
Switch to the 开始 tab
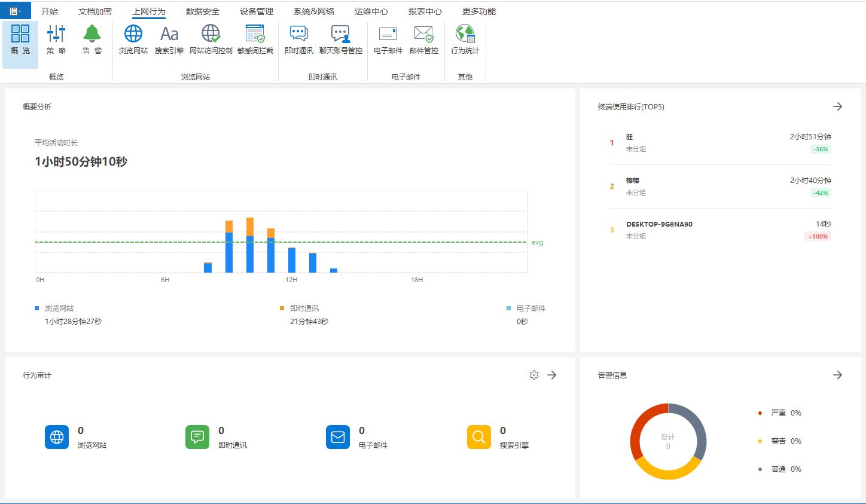click(50, 11)
